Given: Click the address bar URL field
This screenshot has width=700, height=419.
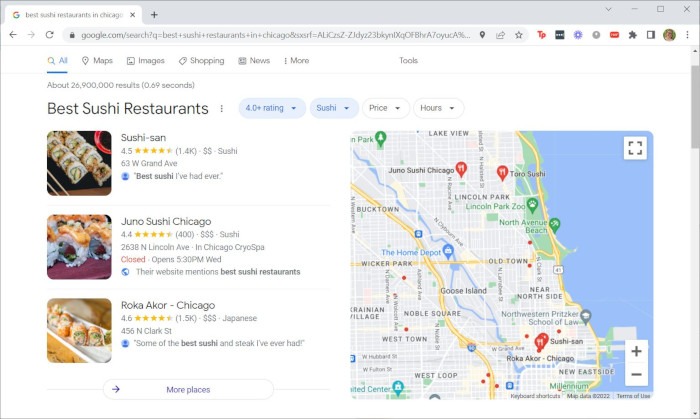Looking at the screenshot, I should pos(275,35).
